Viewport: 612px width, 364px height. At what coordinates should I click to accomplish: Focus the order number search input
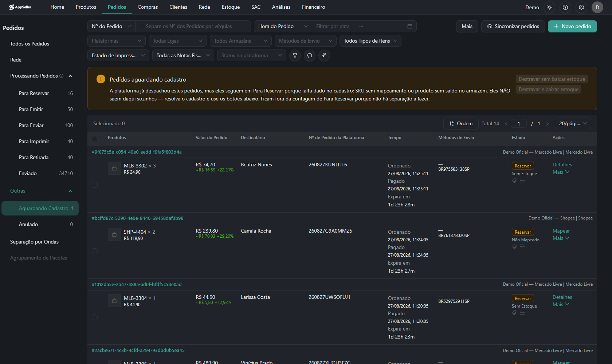click(193, 26)
